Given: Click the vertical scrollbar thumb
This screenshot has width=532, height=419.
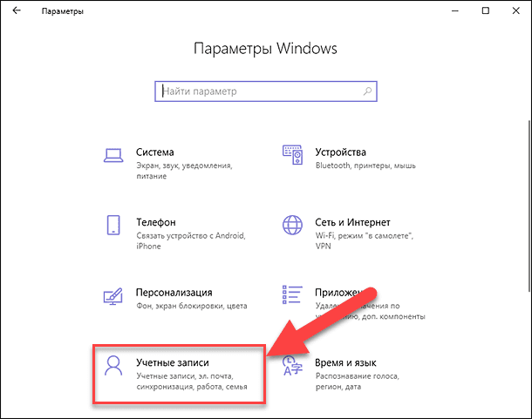Looking at the screenshot, I should click(x=529, y=206).
